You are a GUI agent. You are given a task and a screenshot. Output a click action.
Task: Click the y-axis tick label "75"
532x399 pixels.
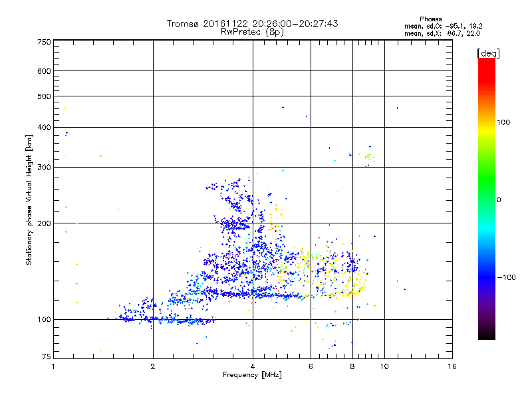47,356
